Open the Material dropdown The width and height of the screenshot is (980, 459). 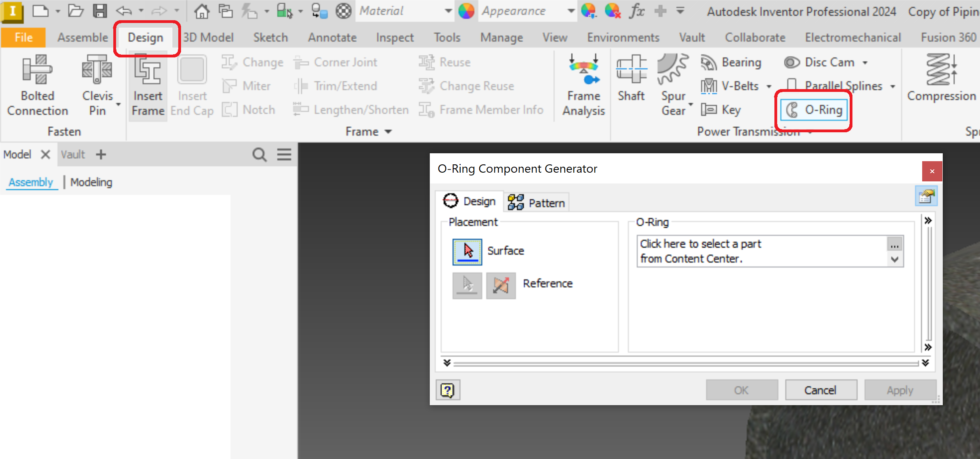(448, 11)
